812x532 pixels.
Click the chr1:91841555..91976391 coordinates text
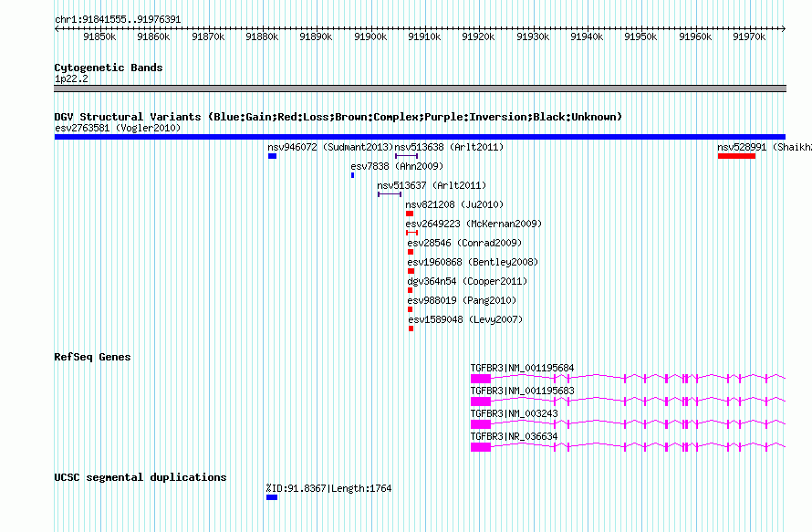coord(118,20)
